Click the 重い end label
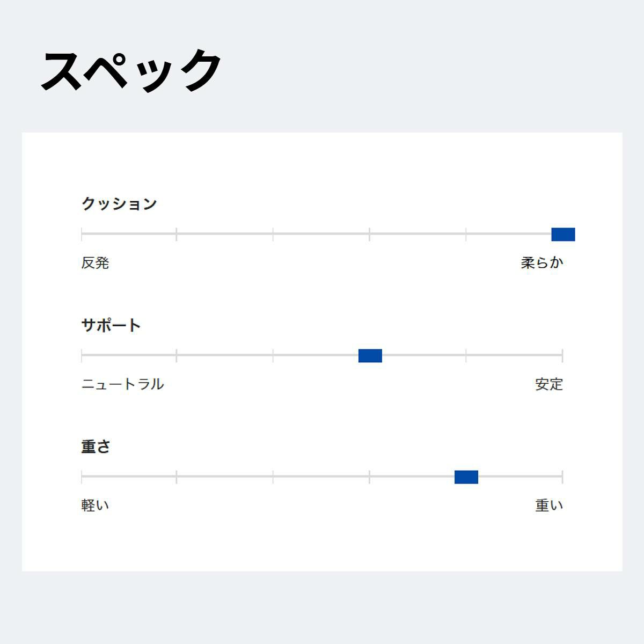Screen dimensions: 644x644 pos(549,506)
